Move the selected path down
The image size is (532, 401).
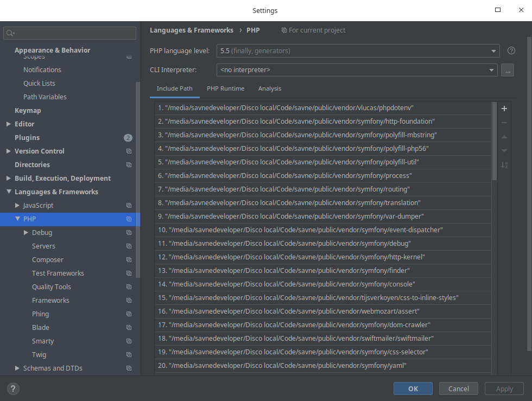(504, 151)
